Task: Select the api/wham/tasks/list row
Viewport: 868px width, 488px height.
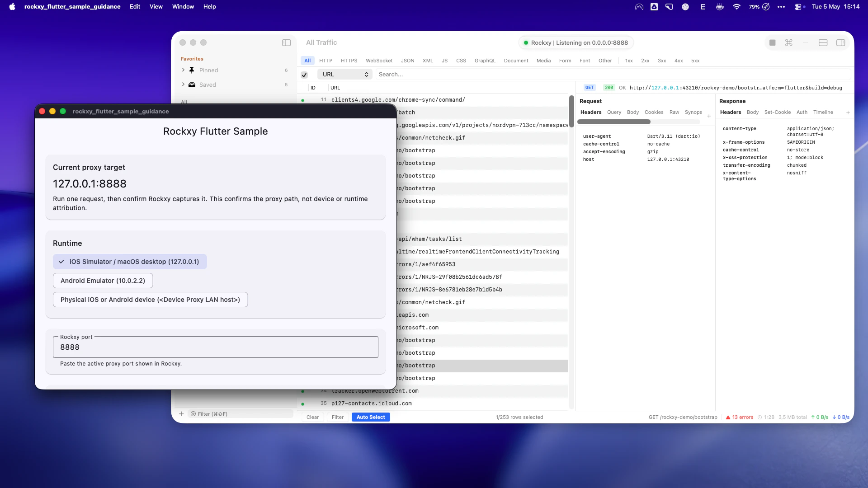Action: [x=482, y=239]
